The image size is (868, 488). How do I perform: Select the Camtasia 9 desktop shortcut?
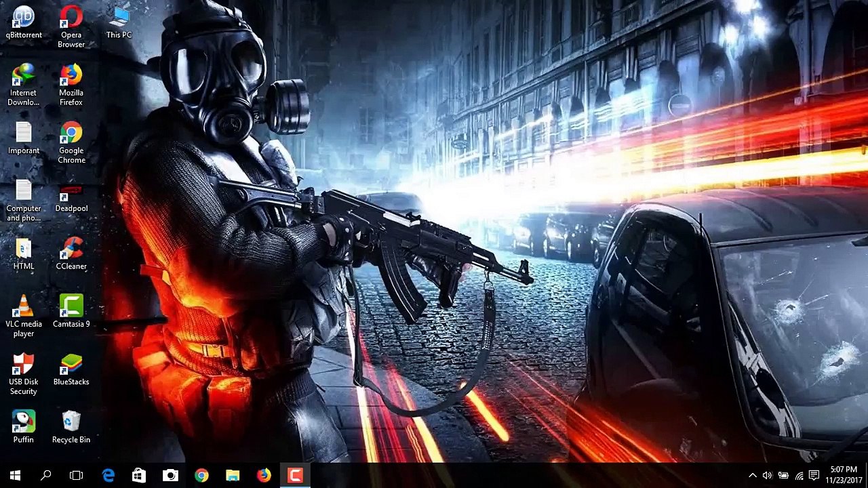71,311
